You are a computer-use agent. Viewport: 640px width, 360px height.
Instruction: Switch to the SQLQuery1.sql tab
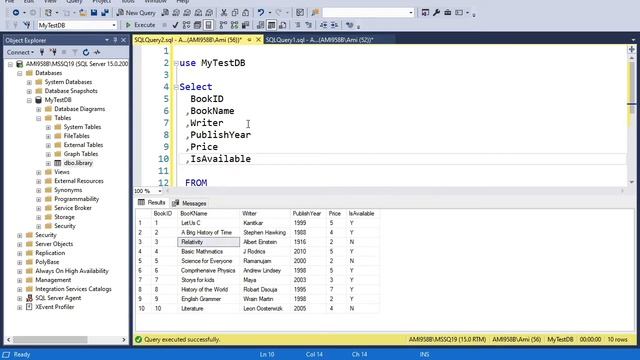coord(319,40)
